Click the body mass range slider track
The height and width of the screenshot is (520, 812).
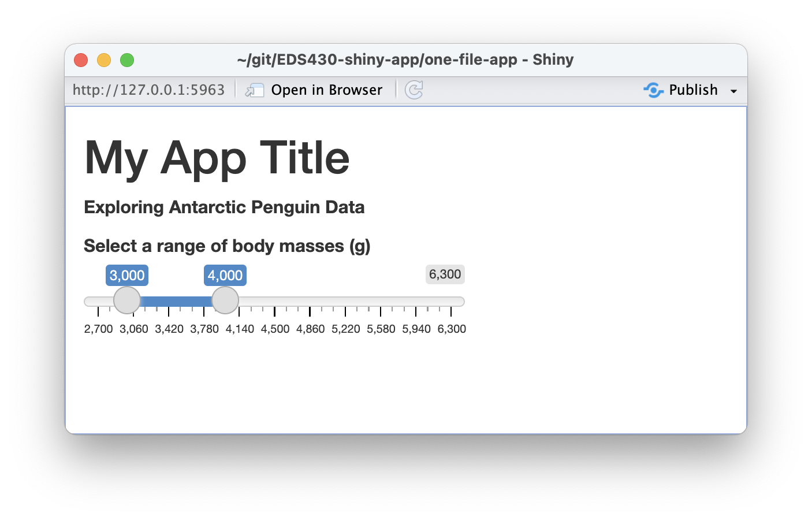pyautogui.click(x=347, y=301)
